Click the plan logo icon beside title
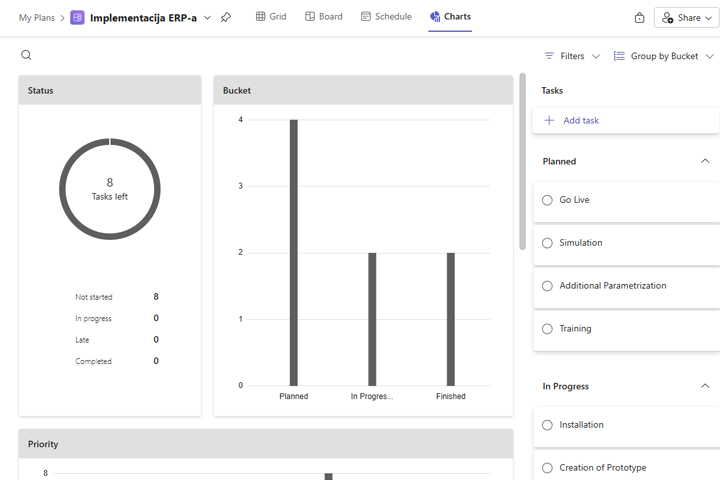 coord(77,18)
